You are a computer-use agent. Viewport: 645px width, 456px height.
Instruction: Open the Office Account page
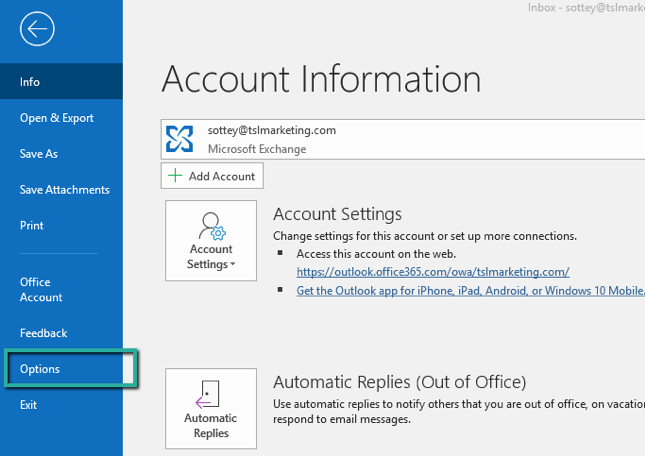coord(61,289)
